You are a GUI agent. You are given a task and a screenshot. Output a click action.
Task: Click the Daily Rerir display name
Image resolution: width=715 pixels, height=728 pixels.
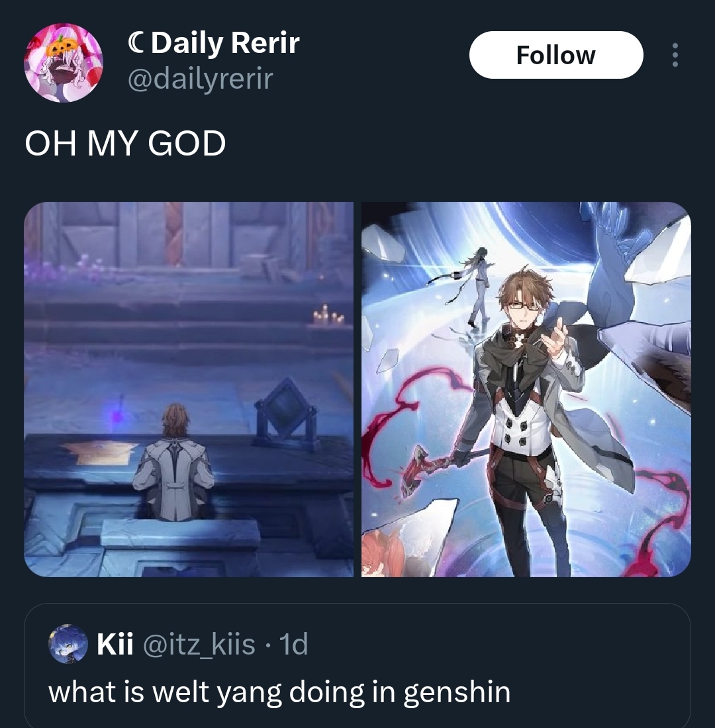(x=225, y=43)
